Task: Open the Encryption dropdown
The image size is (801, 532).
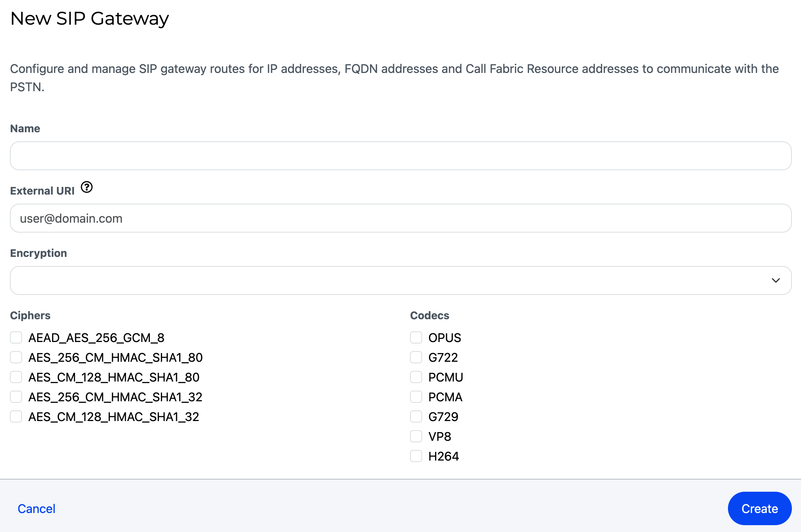Action: pos(399,280)
